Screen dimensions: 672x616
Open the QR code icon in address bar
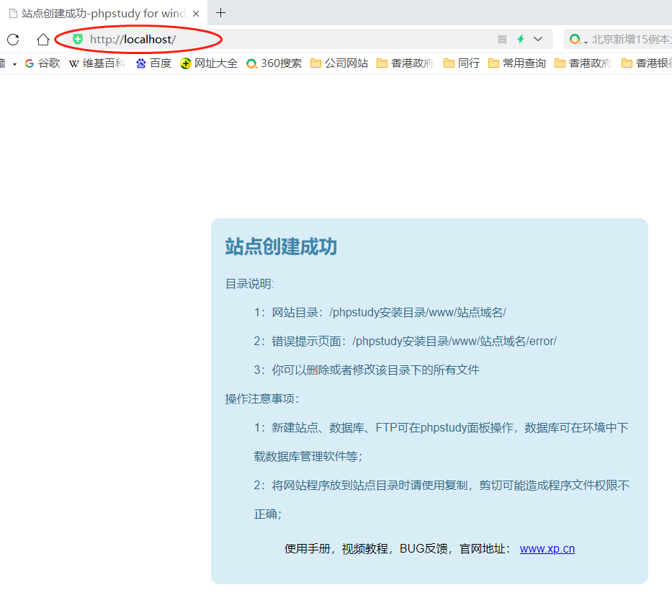[502, 40]
